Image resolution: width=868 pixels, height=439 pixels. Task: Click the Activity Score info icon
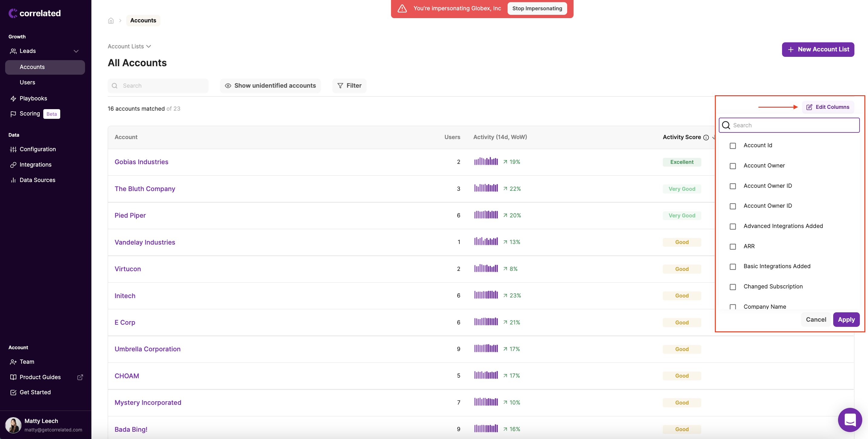coord(706,137)
